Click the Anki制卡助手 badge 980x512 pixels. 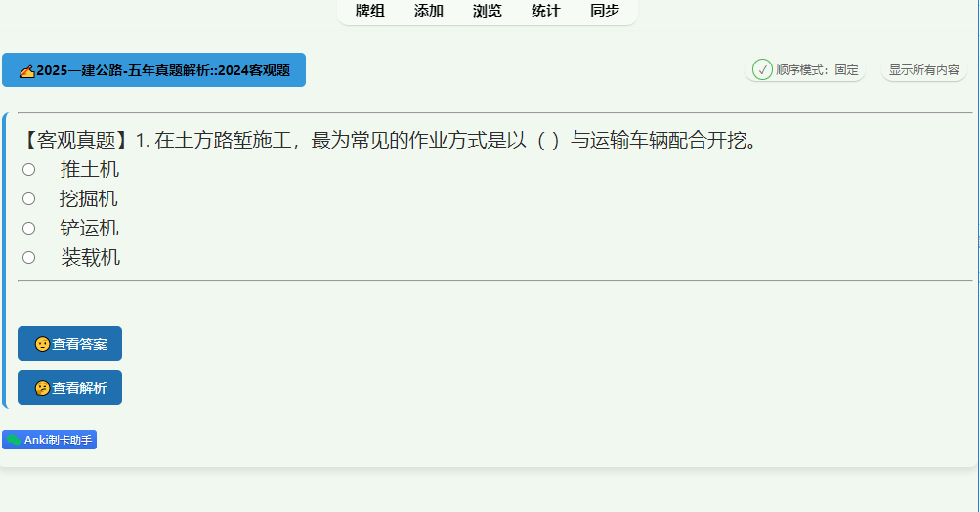coord(50,440)
